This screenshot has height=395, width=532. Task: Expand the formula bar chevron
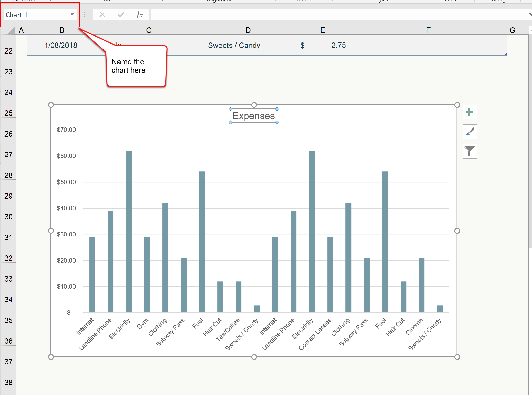(530, 15)
